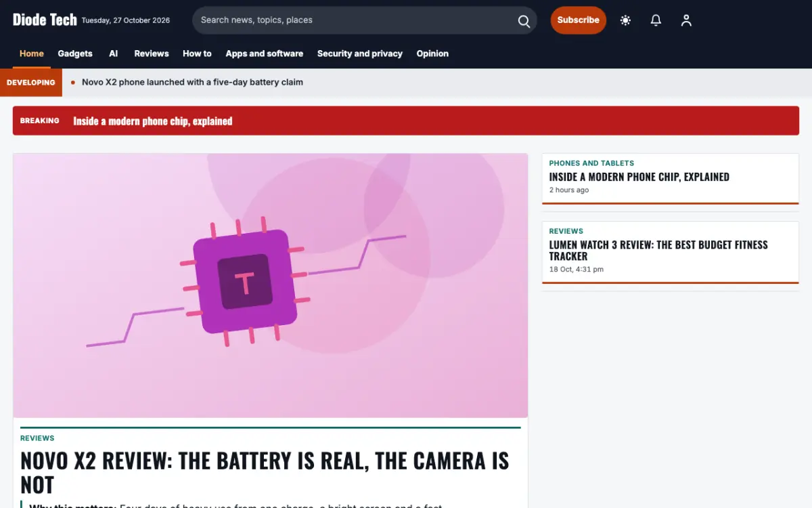This screenshot has height=508, width=812.
Task: Toggle the light/dark theme sun icon
Action: pyautogui.click(x=625, y=20)
